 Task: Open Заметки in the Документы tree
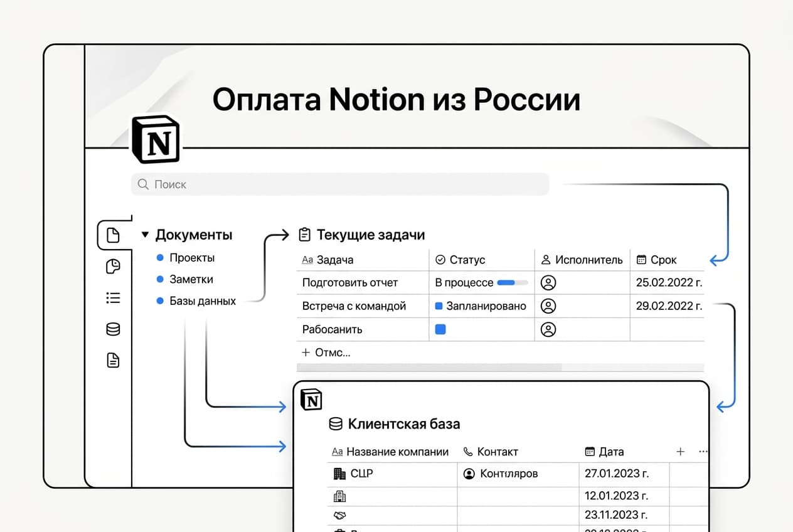[x=191, y=279]
